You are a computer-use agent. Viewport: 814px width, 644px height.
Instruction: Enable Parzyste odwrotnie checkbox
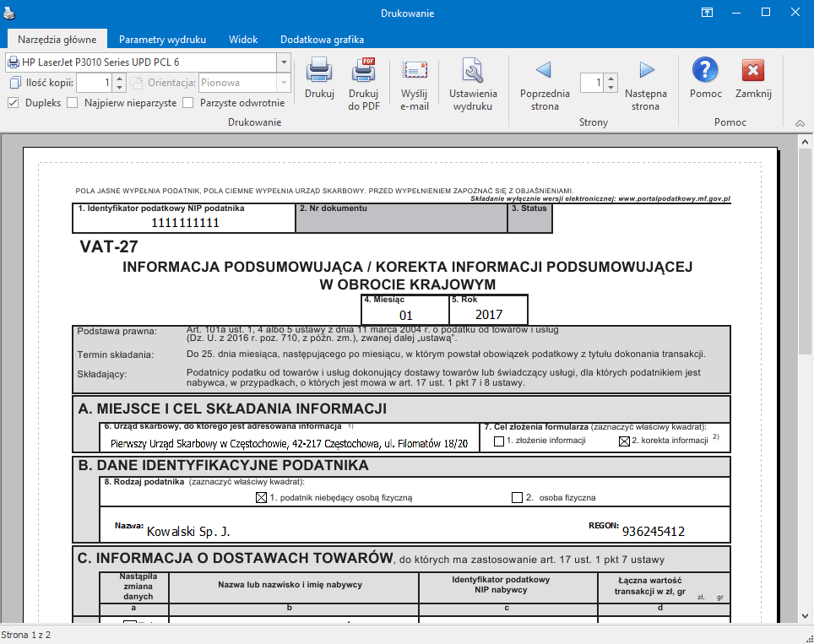(x=188, y=103)
